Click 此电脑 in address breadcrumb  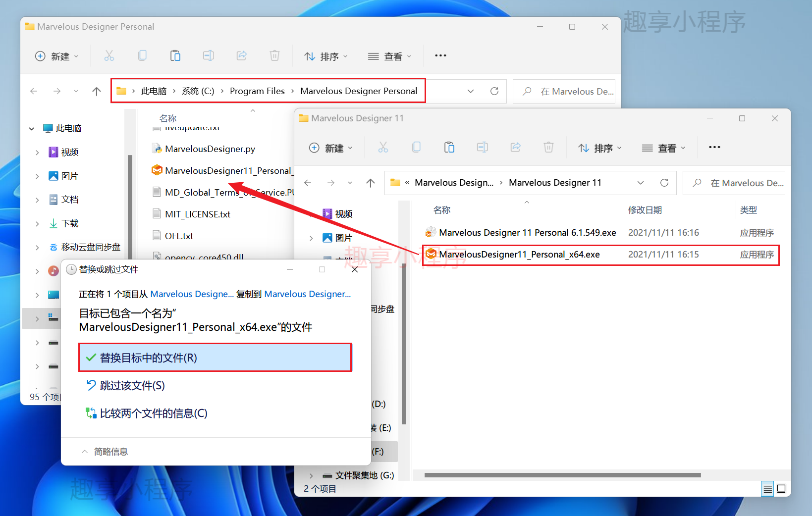click(154, 91)
